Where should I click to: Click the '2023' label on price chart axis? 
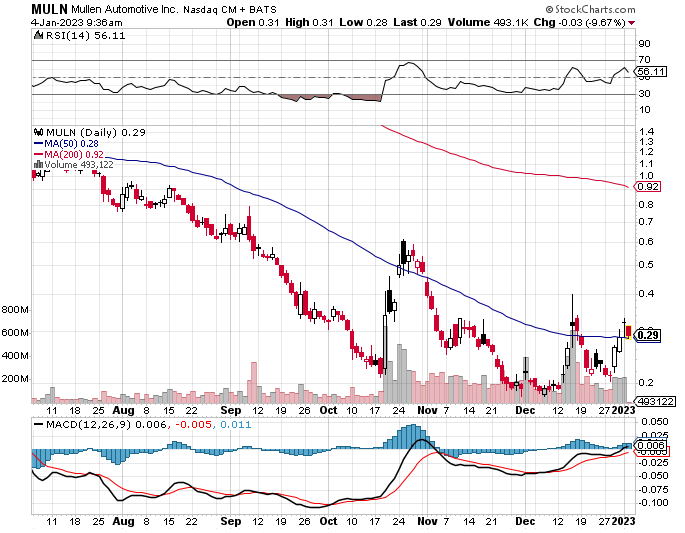point(623,410)
